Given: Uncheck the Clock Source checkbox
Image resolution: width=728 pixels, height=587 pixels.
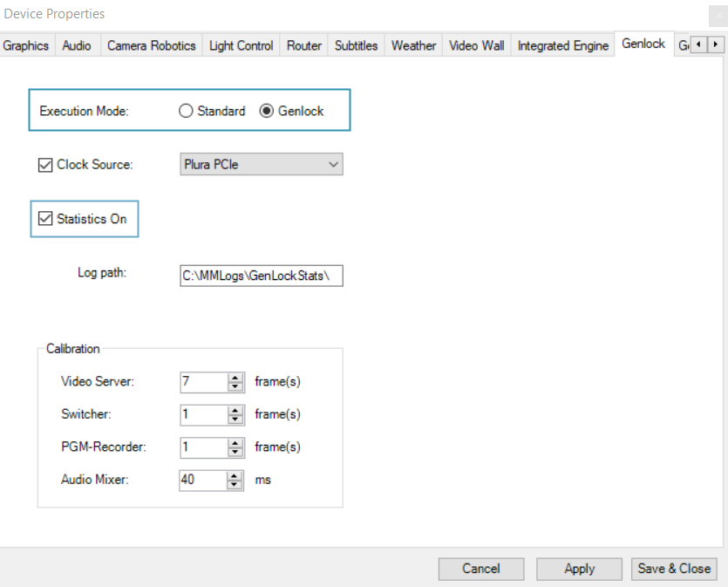Looking at the screenshot, I should (x=46, y=164).
